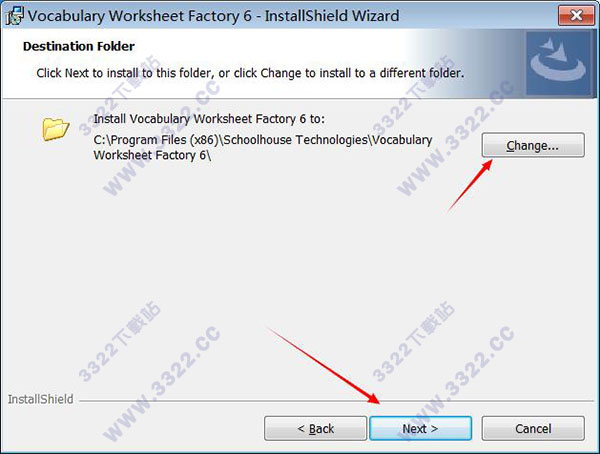Click the InstallShield label at the bottom
The width and height of the screenshot is (600, 454).
[41, 399]
